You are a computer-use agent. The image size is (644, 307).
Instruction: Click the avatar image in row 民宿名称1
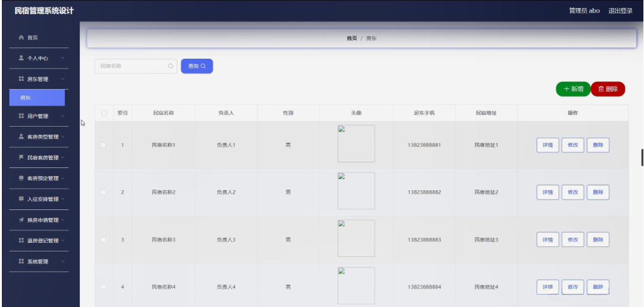tap(356, 144)
